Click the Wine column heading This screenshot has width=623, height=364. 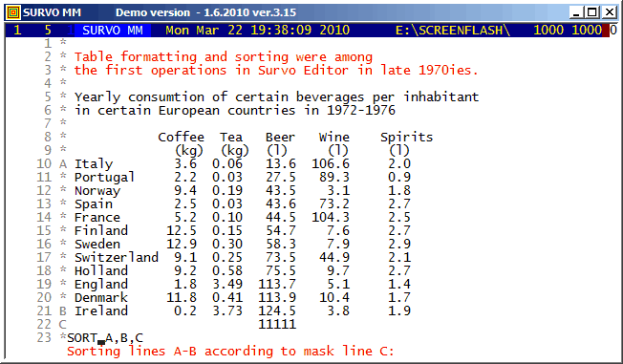[334, 137]
